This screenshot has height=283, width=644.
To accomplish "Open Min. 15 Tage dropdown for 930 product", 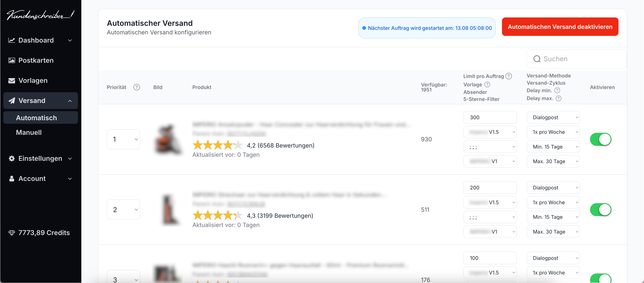I will 553,147.
